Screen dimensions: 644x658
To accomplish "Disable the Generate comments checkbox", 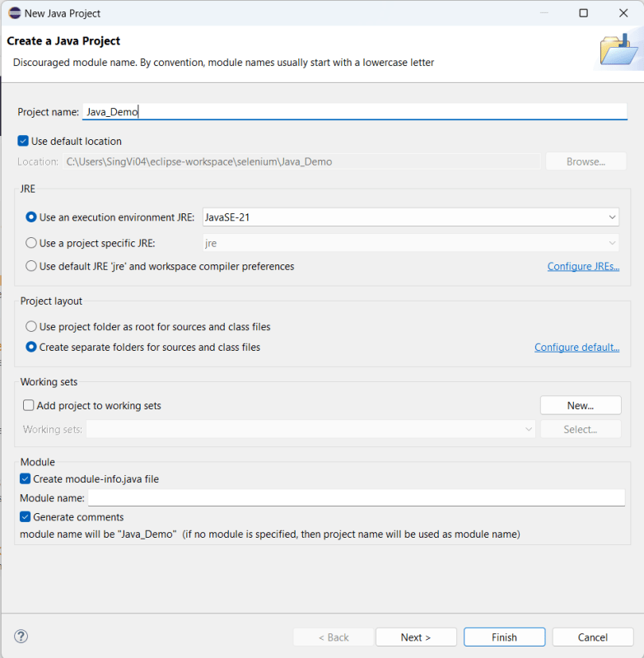I will click(x=25, y=517).
